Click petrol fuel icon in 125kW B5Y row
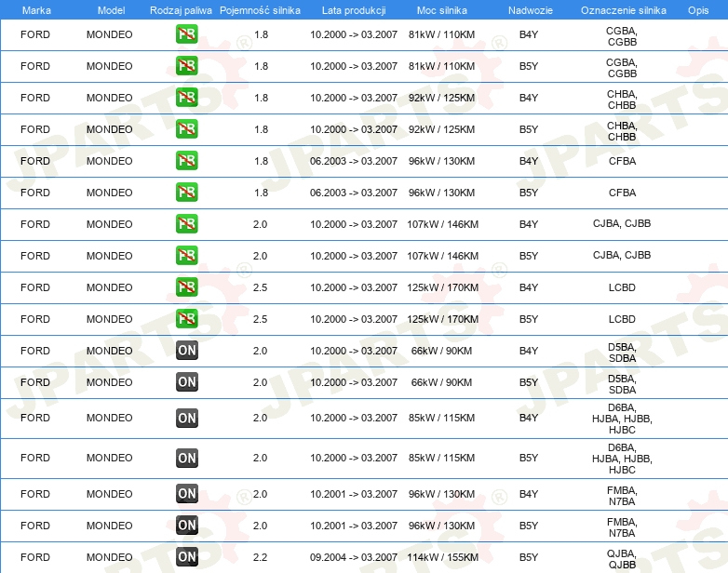Image resolution: width=728 pixels, height=573 pixels. coord(186,318)
